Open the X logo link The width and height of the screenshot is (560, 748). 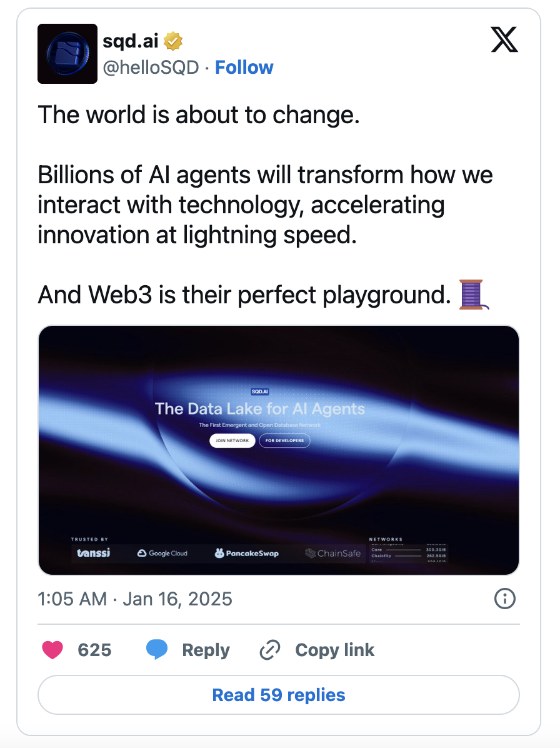[x=504, y=41]
